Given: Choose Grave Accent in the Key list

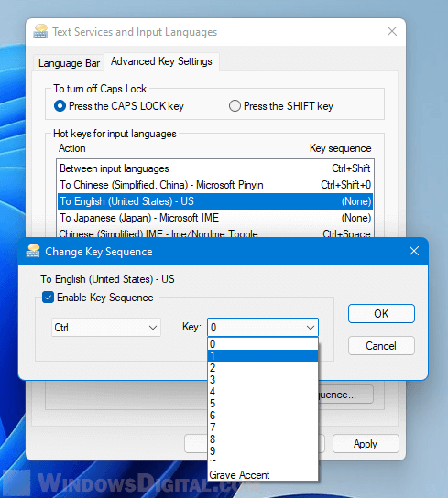Looking at the screenshot, I should 263,475.
